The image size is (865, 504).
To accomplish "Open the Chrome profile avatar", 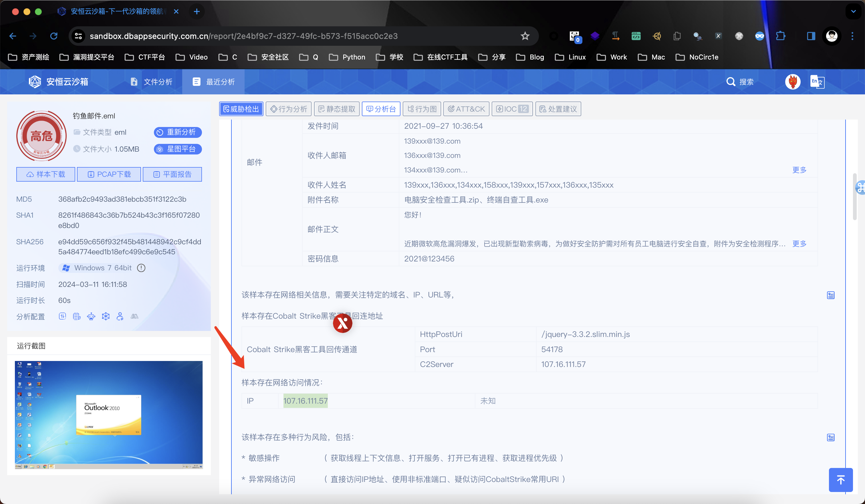I will click(x=831, y=36).
